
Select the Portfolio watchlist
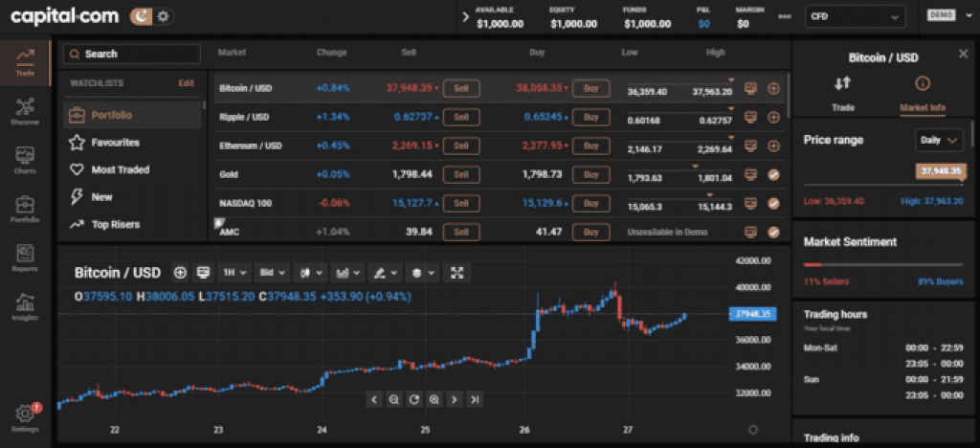(x=132, y=116)
